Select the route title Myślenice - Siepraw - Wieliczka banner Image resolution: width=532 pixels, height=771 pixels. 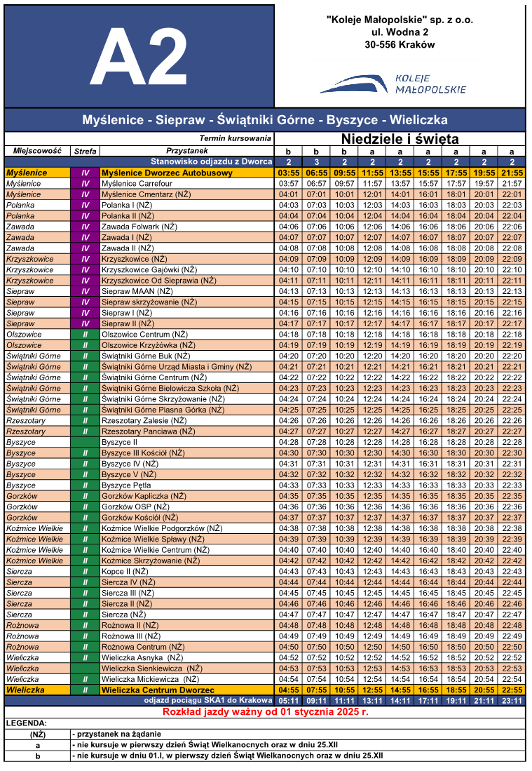click(265, 120)
